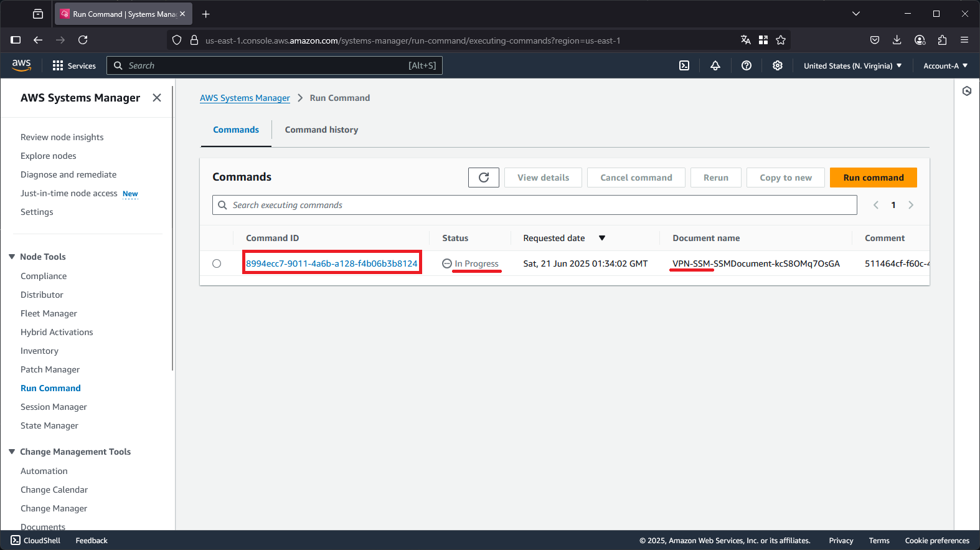Open the Account-A dropdown
This screenshot has width=980, height=550.
click(x=945, y=65)
